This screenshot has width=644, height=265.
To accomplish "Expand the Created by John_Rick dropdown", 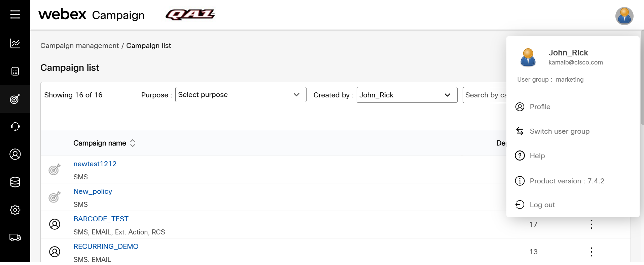I will coord(407,95).
